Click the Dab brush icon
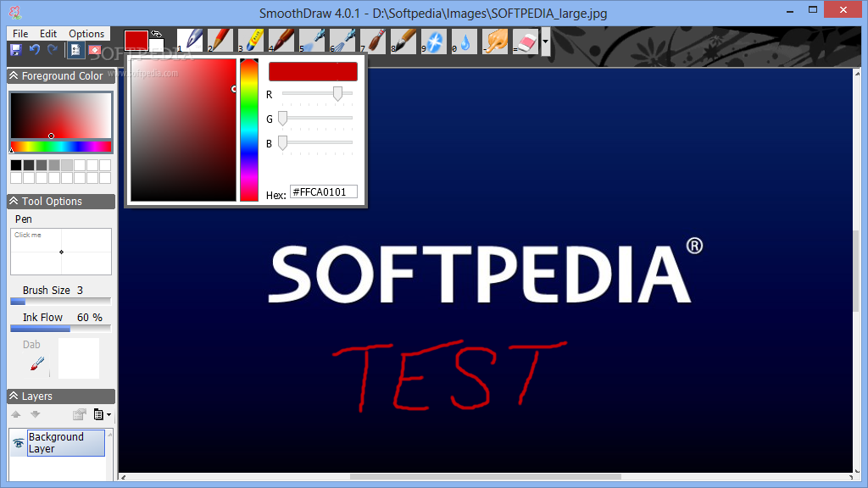Viewport: 868px width, 488px height. click(37, 363)
